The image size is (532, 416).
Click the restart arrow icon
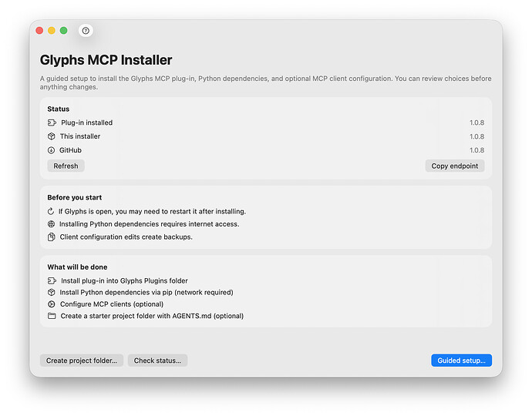[52, 211]
